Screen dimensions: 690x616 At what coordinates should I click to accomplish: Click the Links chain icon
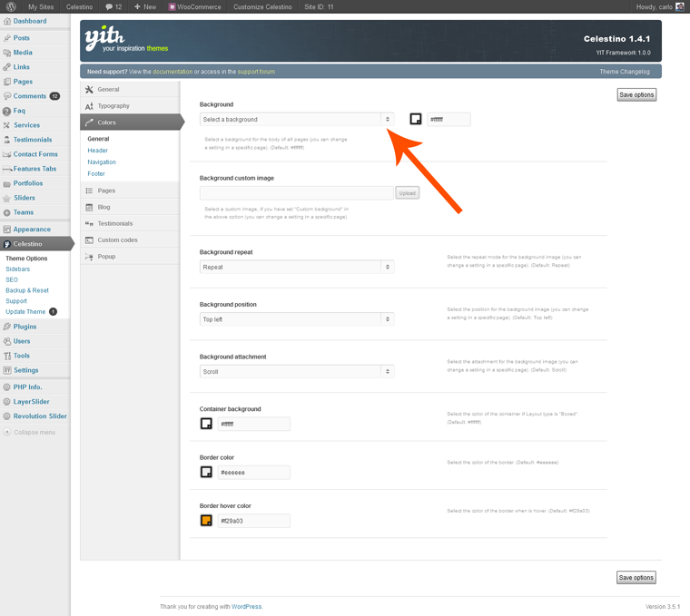click(x=7, y=67)
